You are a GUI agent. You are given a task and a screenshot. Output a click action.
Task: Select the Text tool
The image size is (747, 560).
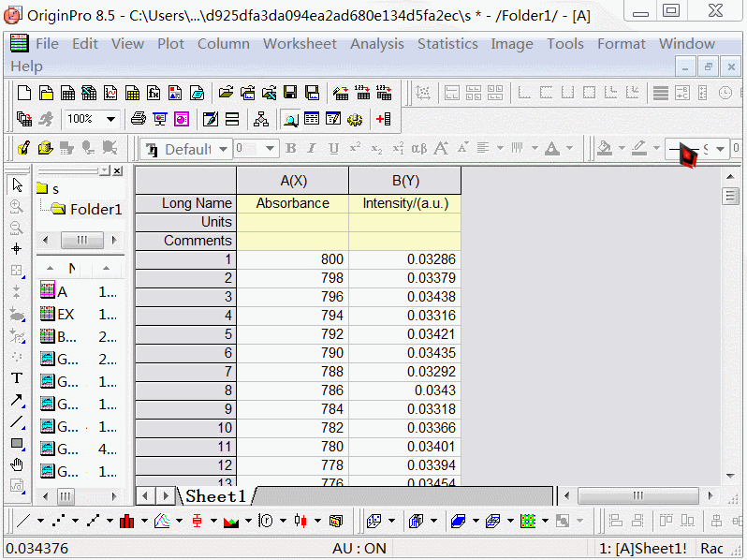tap(17, 378)
